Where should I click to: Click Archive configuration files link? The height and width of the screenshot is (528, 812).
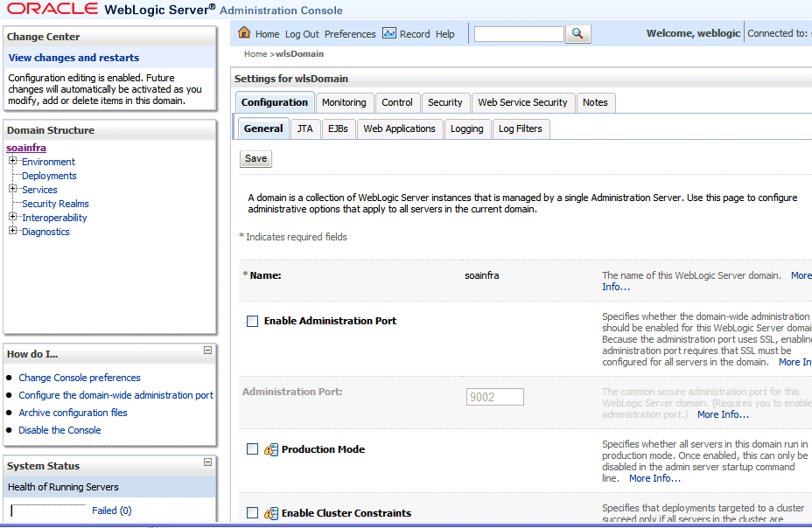pos(73,413)
